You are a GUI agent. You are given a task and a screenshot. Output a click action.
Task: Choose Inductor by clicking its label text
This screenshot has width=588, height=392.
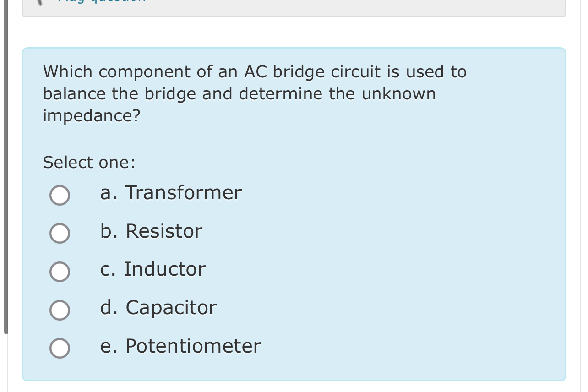pyautogui.click(x=153, y=270)
